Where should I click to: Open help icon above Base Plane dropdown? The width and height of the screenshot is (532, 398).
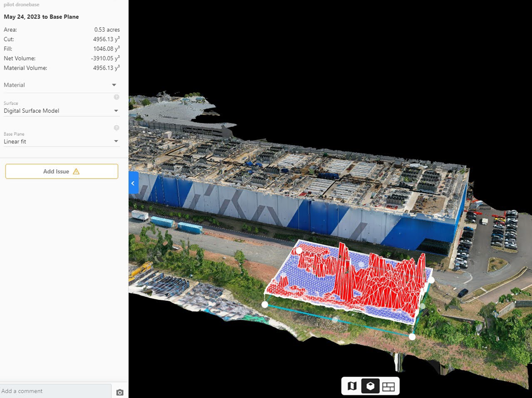[116, 128]
